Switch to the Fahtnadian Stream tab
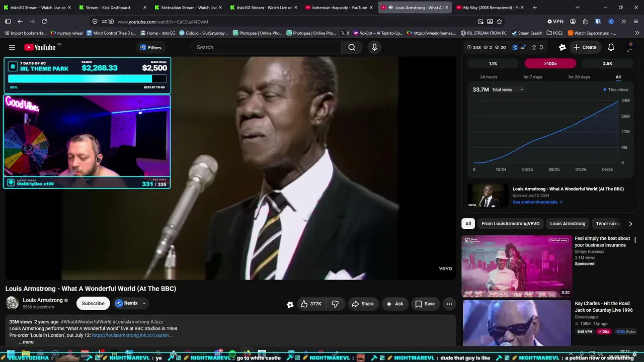Viewport: 644px width, 362px height. tap(188, 8)
